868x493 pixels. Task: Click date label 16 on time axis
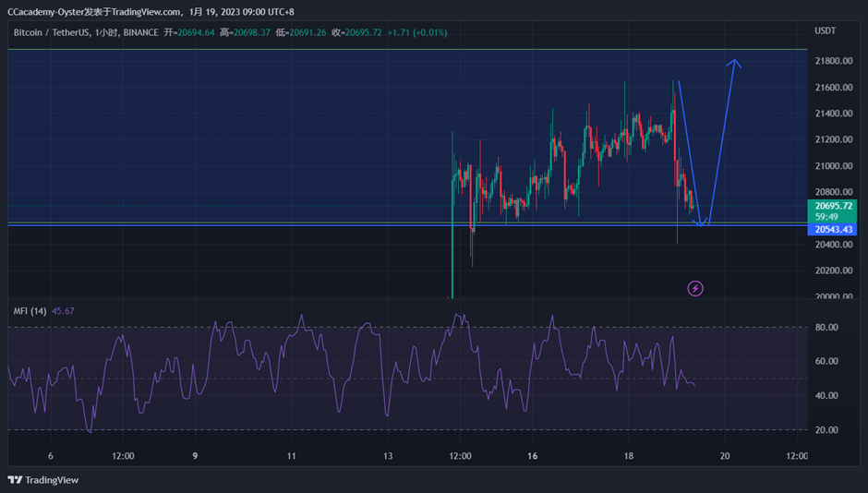(x=533, y=456)
